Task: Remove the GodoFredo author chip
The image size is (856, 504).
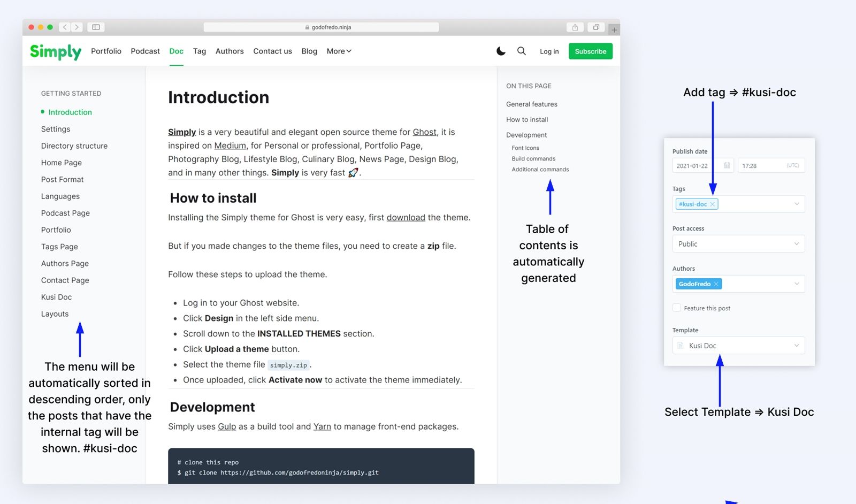Action: pyautogui.click(x=716, y=284)
